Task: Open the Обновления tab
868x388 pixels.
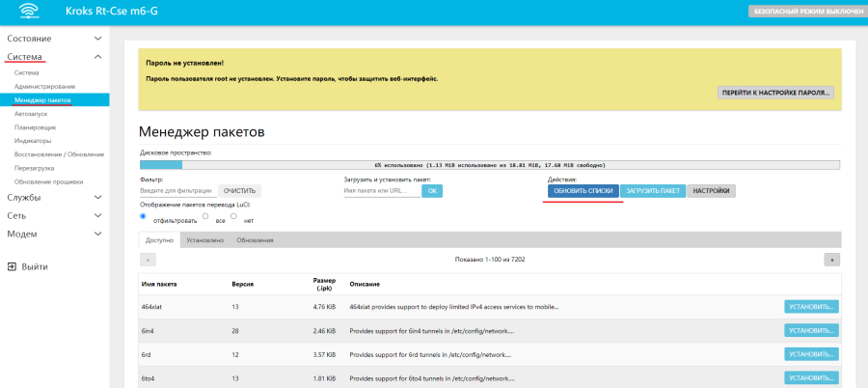Action: 255,239
